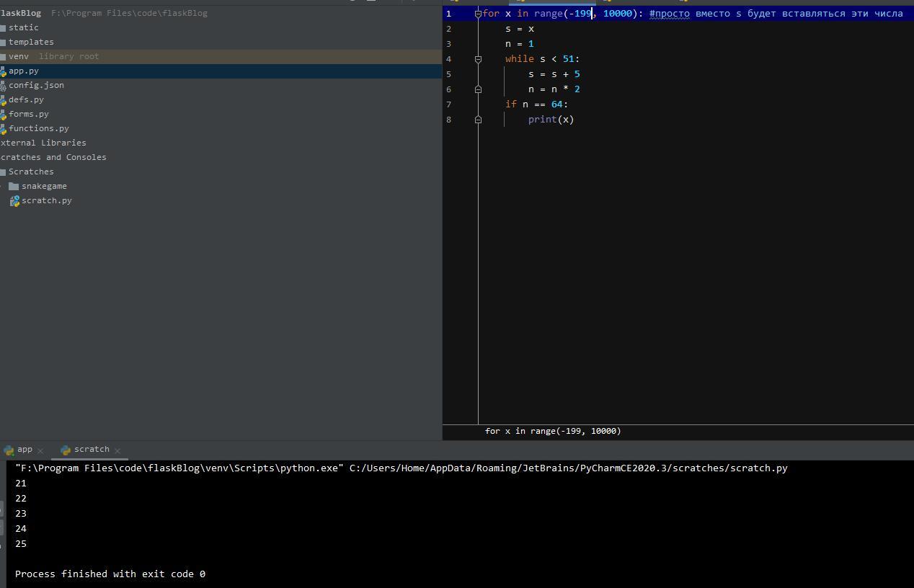Select the scratch run tab
The image size is (914, 588).
point(92,450)
